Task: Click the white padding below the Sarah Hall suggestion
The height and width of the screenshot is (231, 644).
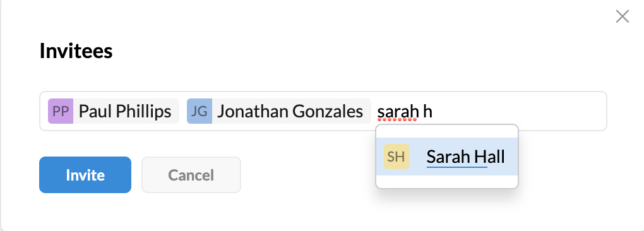Action: coord(447,181)
